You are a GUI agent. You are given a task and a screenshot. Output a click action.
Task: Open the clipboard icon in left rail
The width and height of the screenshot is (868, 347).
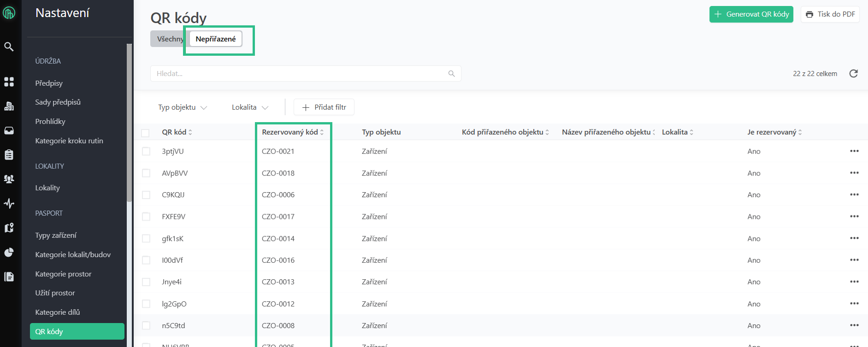[x=9, y=155]
